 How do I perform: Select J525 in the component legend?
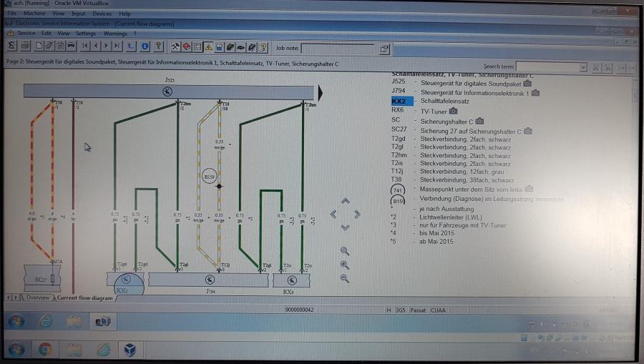(x=399, y=82)
